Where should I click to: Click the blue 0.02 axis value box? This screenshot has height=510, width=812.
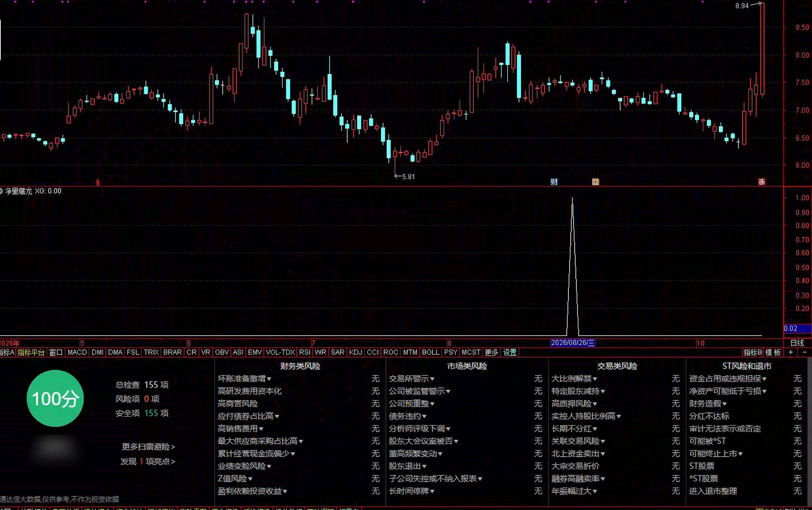click(x=797, y=328)
